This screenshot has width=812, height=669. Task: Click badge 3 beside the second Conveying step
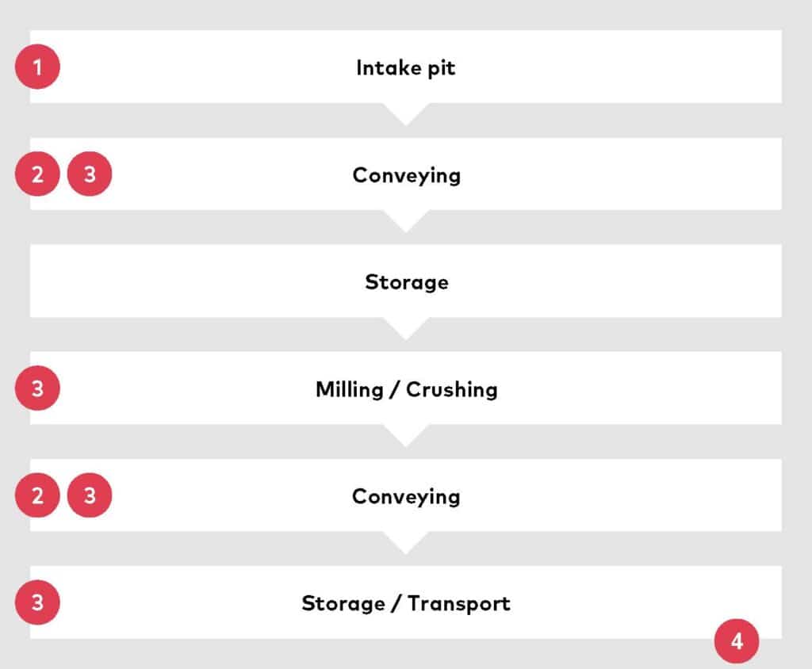tap(90, 495)
